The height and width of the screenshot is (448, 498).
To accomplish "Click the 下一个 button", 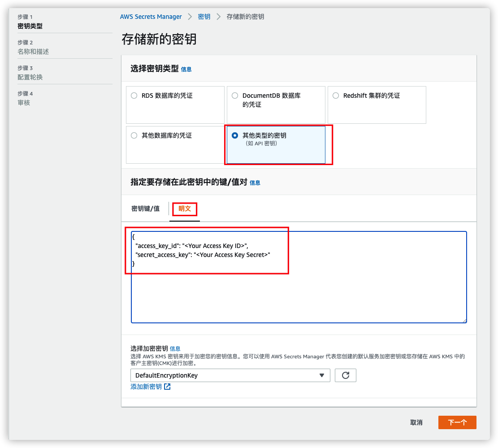I will (457, 422).
